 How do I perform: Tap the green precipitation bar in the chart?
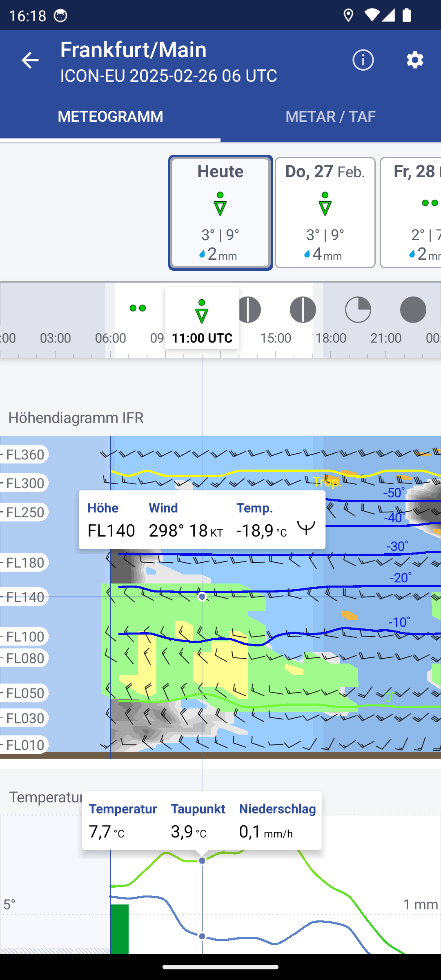click(120, 929)
